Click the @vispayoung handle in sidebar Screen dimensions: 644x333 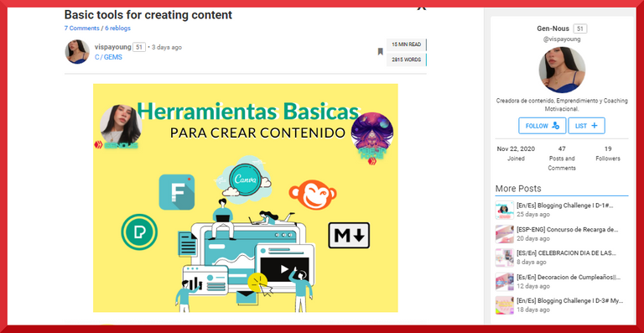pyautogui.click(x=562, y=39)
